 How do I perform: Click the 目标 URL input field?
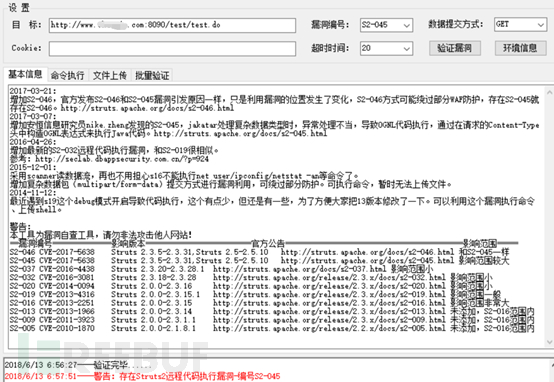pos(172,25)
